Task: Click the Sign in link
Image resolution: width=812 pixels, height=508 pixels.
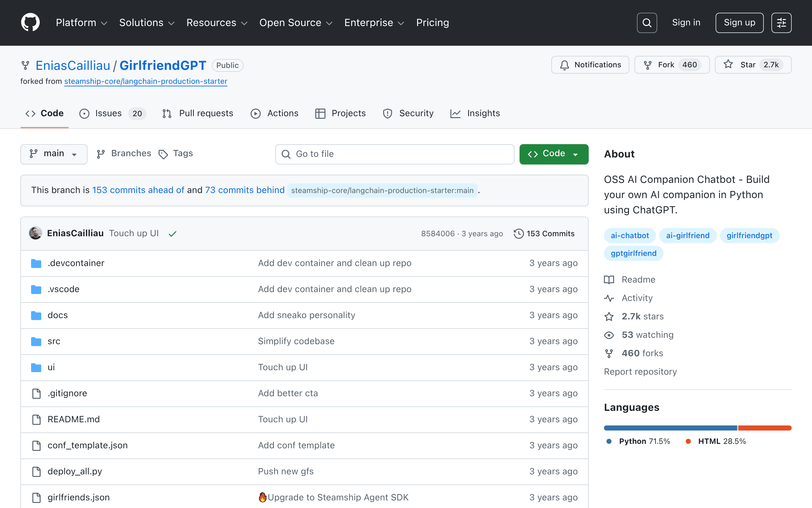Action: click(686, 23)
